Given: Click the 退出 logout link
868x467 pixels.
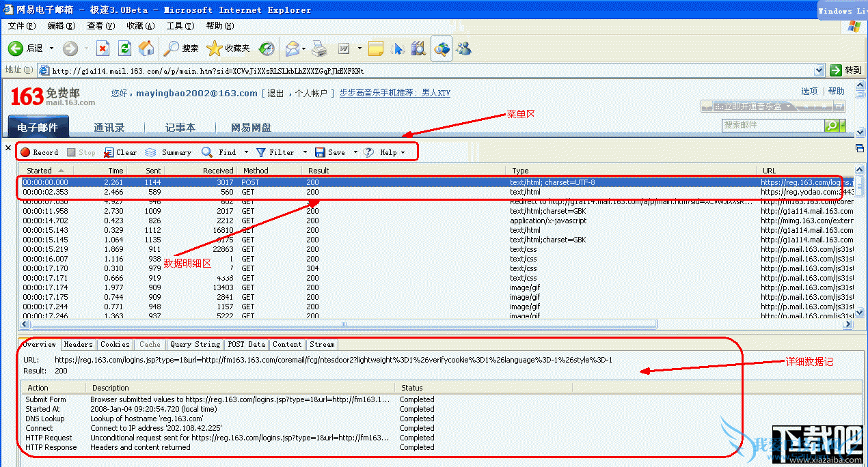Looking at the screenshot, I should pos(275,94).
